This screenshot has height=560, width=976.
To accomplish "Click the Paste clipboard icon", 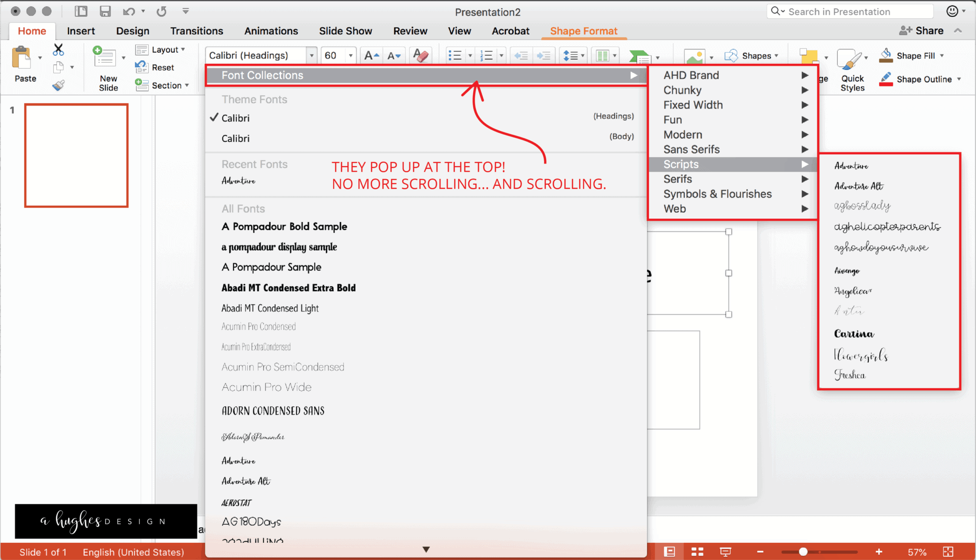I will coord(21,58).
